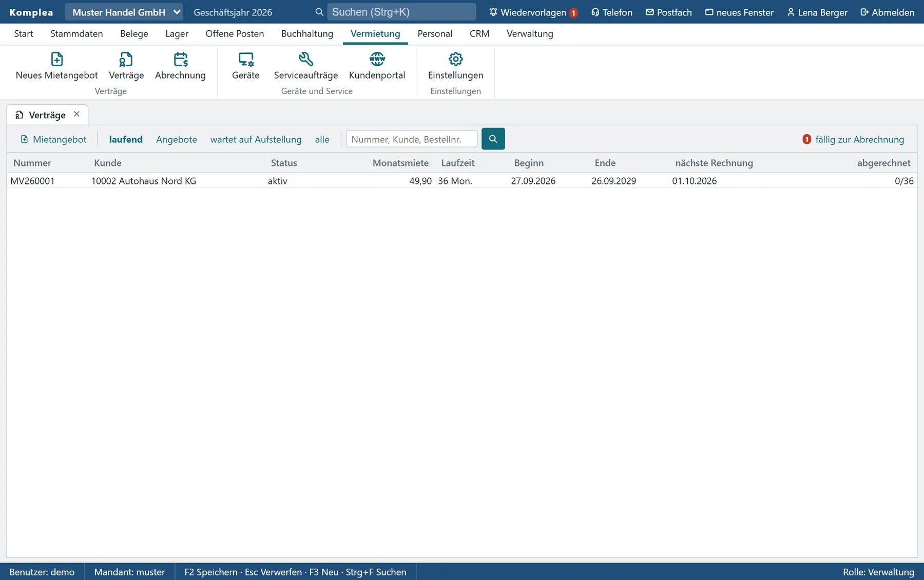Open the Postfach mail item
The height and width of the screenshot is (580, 924).
(669, 12)
